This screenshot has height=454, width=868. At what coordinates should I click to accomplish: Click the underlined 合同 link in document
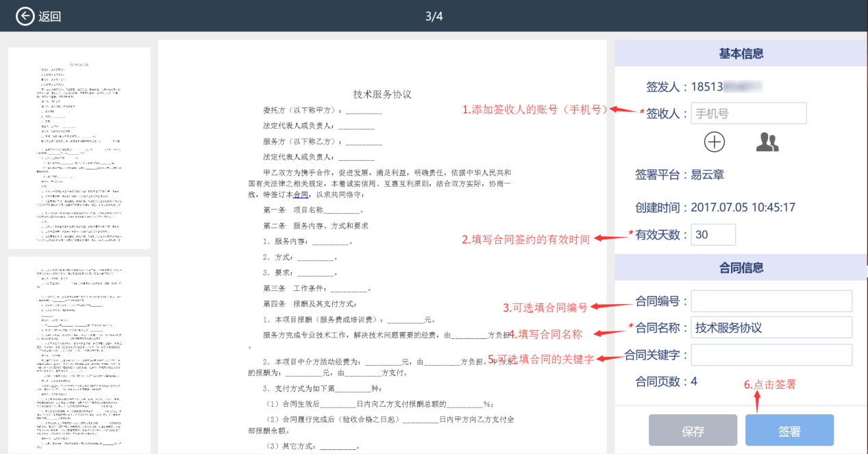pyautogui.click(x=301, y=194)
